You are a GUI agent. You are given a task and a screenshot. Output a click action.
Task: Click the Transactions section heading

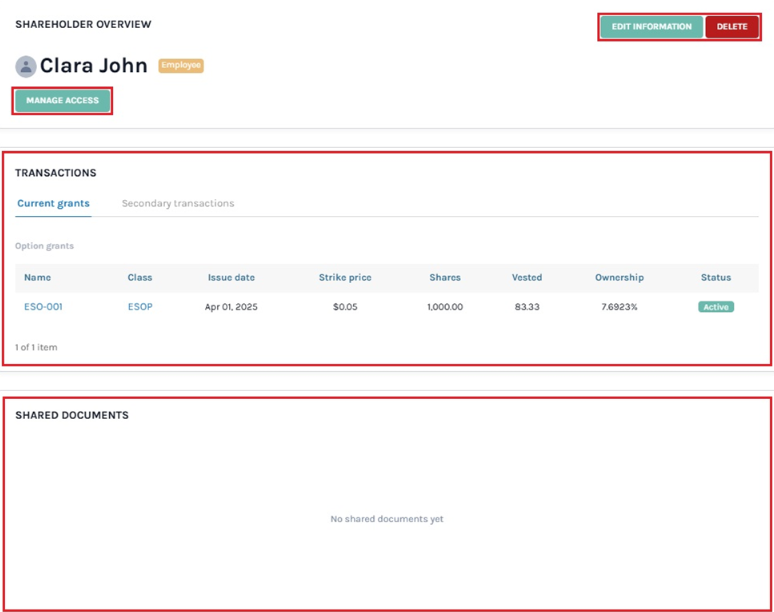pyautogui.click(x=56, y=173)
